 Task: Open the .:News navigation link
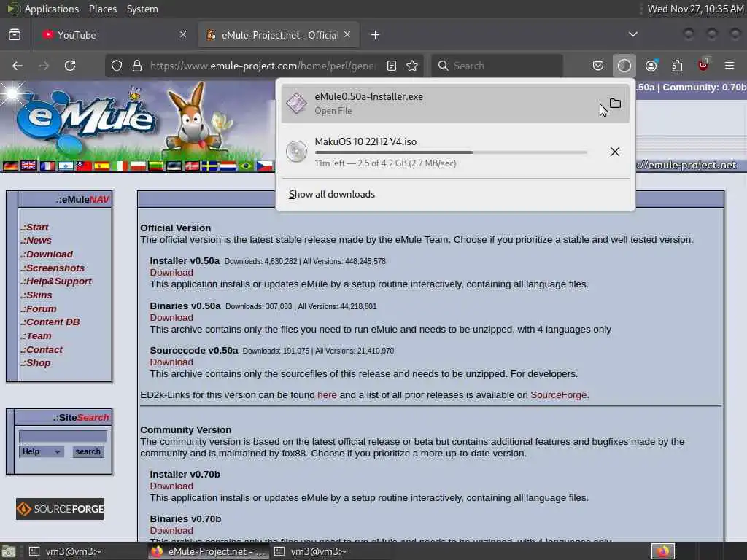point(36,241)
